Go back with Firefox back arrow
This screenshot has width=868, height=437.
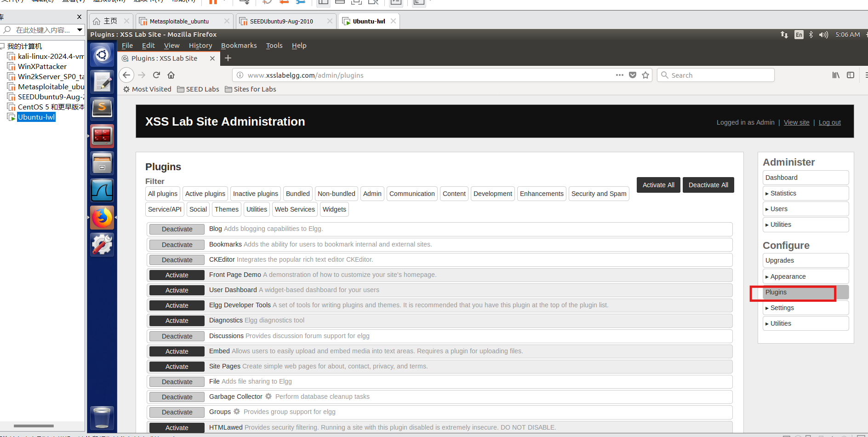(127, 75)
